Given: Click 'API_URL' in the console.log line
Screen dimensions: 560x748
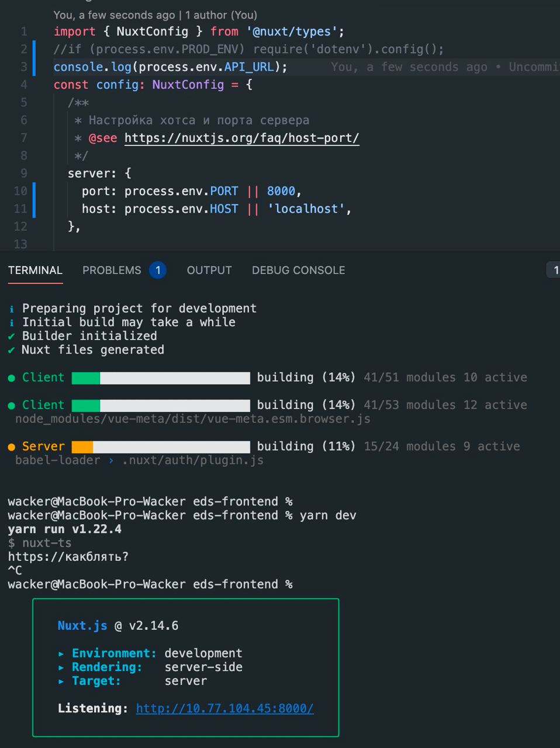Looking at the screenshot, I should pos(248,67).
